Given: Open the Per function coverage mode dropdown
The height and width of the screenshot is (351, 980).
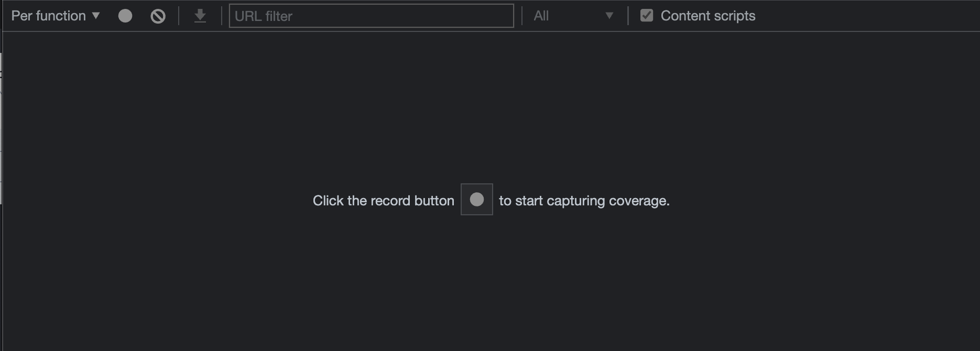Looking at the screenshot, I should click(56, 16).
